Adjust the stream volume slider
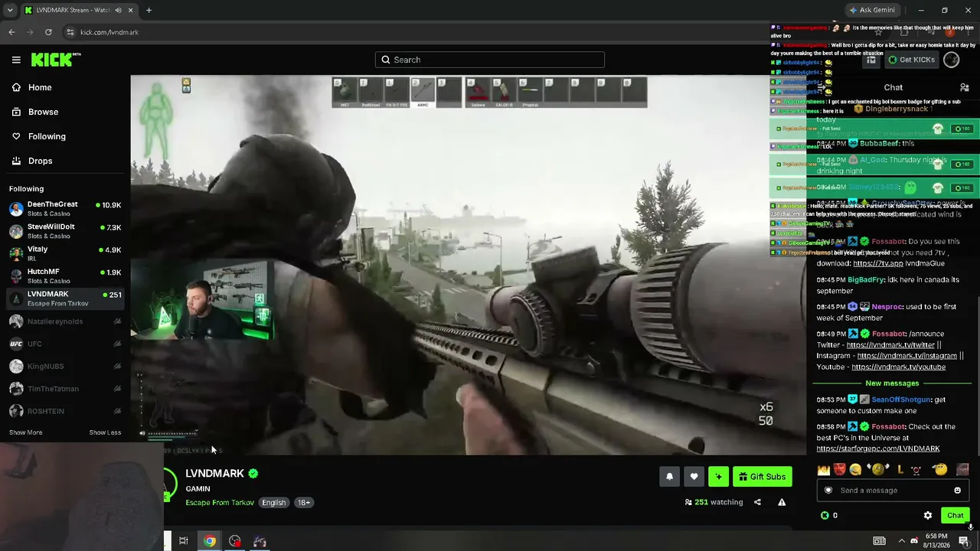 (x=172, y=434)
